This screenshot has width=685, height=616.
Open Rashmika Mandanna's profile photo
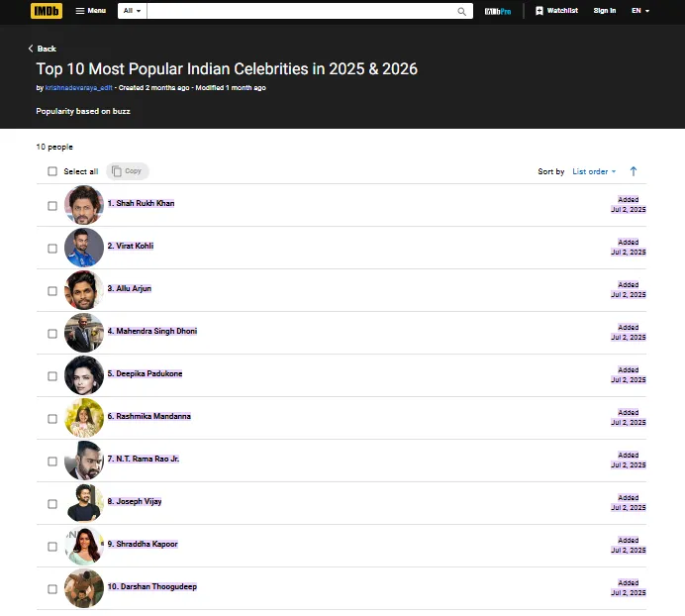[x=84, y=418]
